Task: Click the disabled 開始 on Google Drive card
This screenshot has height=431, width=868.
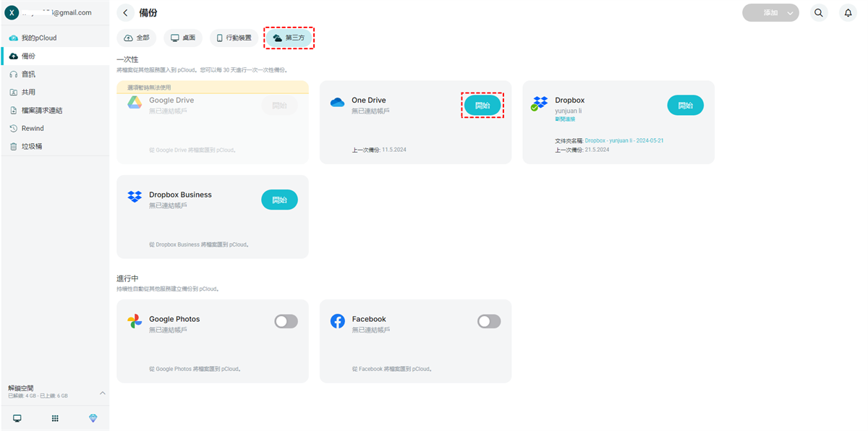Action: 279,105
